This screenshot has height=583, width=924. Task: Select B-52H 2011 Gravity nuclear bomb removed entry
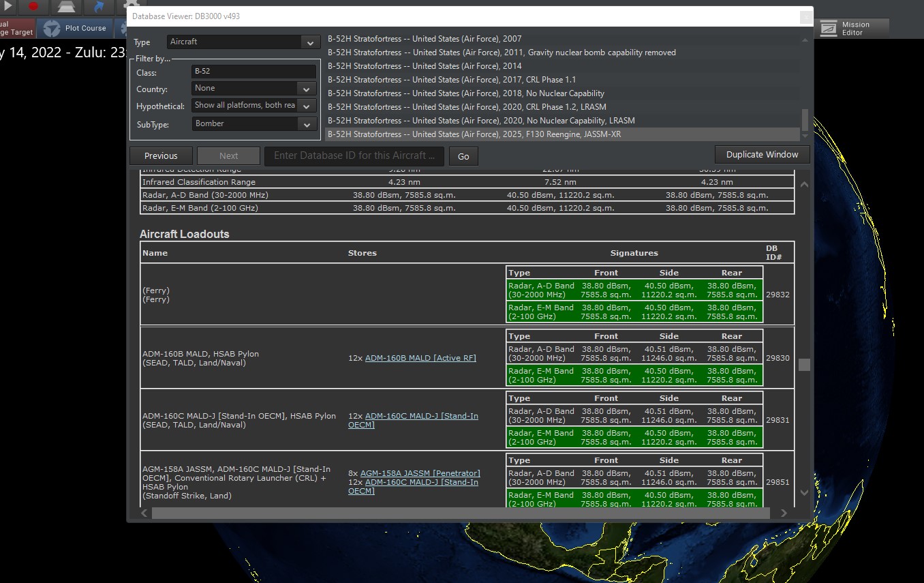coord(562,53)
